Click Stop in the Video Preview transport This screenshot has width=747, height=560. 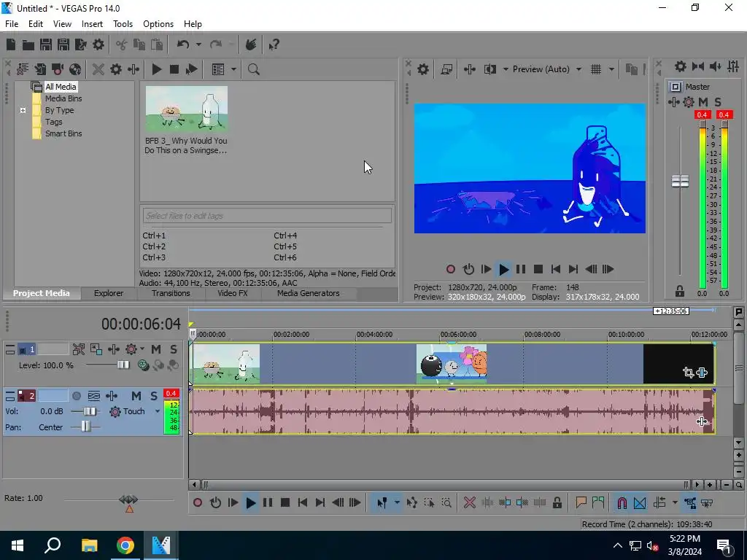click(x=538, y=270)
